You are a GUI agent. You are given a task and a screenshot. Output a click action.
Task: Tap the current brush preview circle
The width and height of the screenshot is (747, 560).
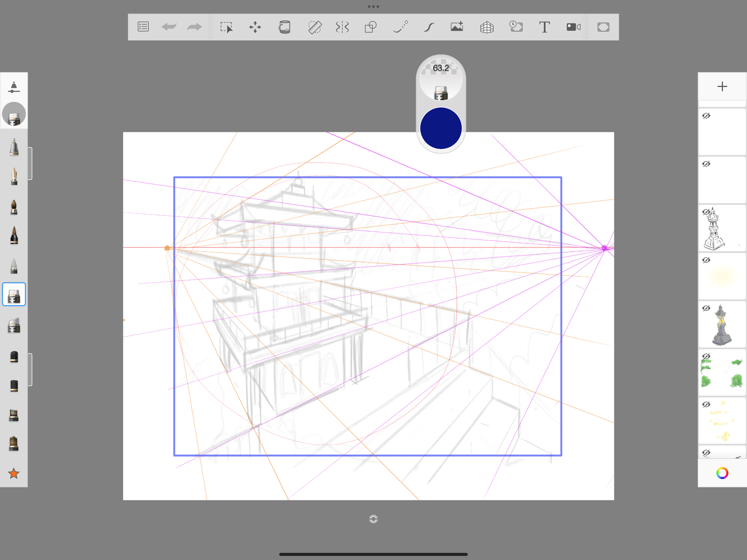(x=14, y=114)
